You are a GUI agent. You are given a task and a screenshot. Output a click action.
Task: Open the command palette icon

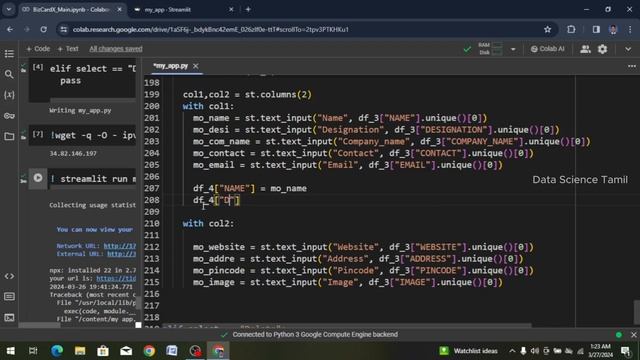pos(9,297)
